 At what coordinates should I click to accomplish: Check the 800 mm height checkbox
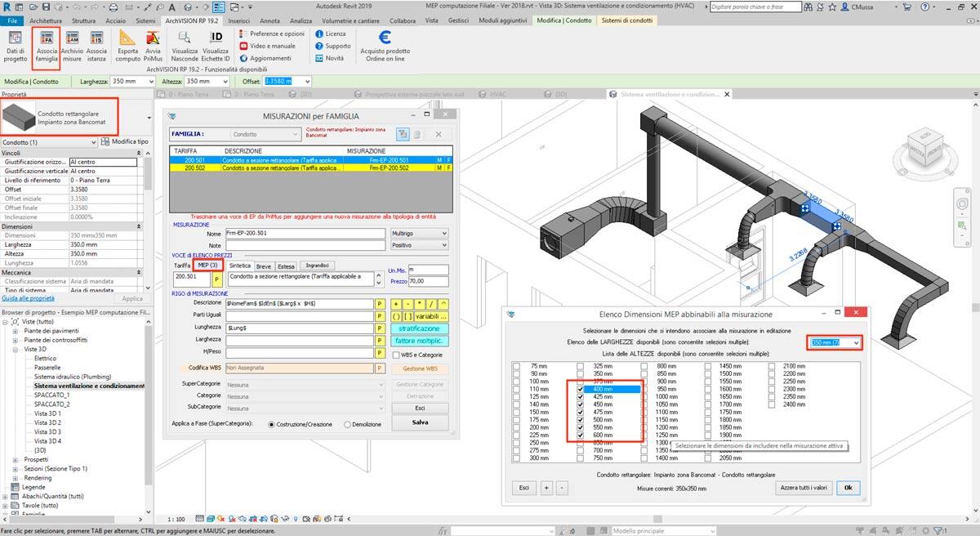pyautogui.click(x=644, y=367)
